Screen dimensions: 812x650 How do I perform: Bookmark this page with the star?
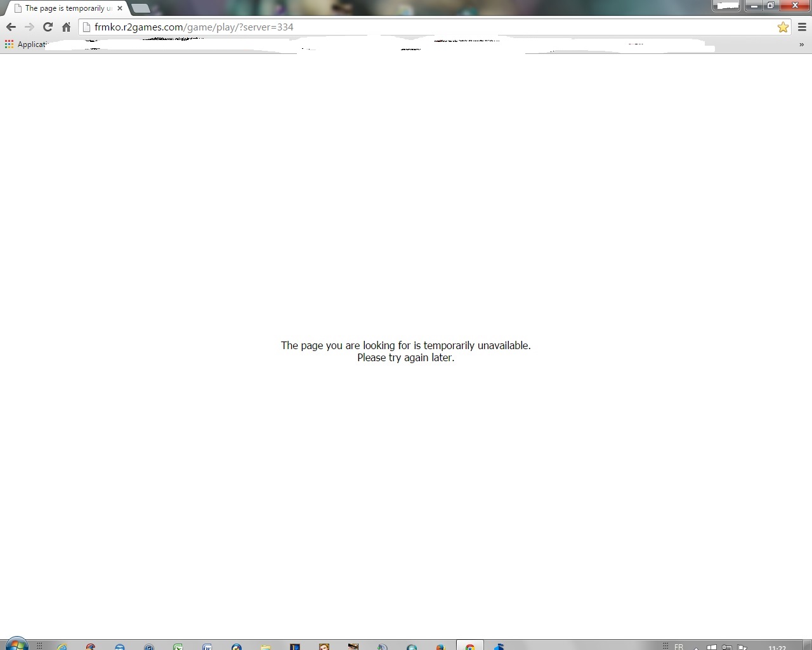coord(783,27)
